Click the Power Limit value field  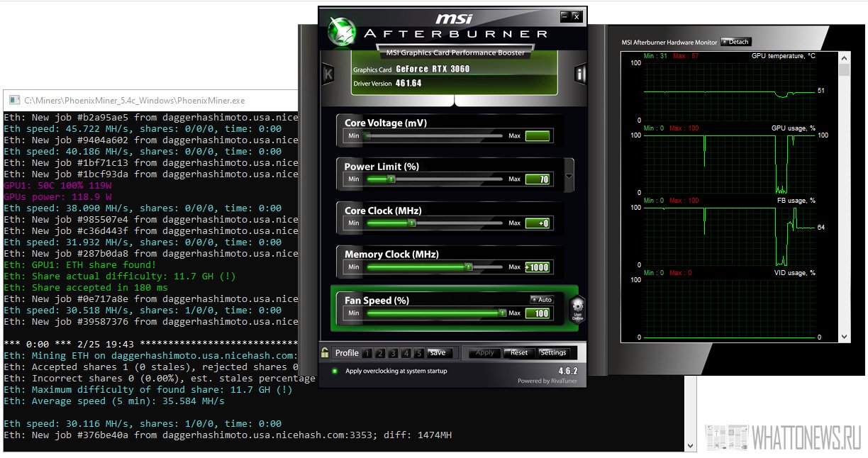pos(538,179)
